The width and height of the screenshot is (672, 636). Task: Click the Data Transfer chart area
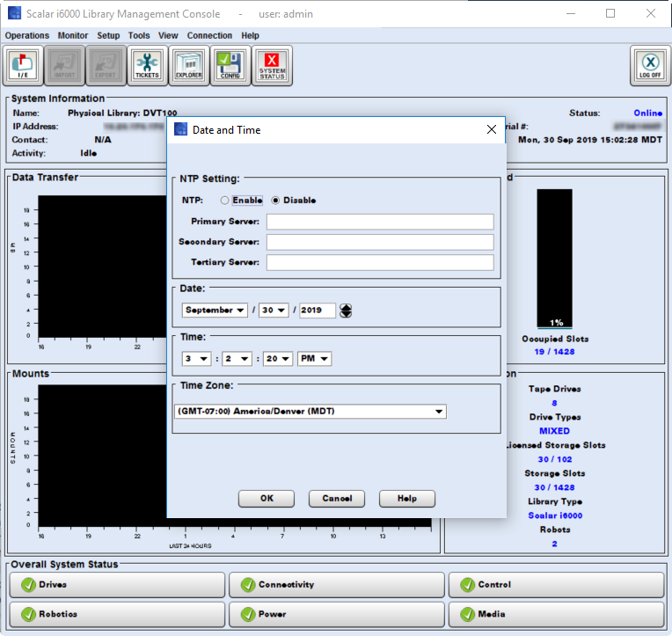103,267
